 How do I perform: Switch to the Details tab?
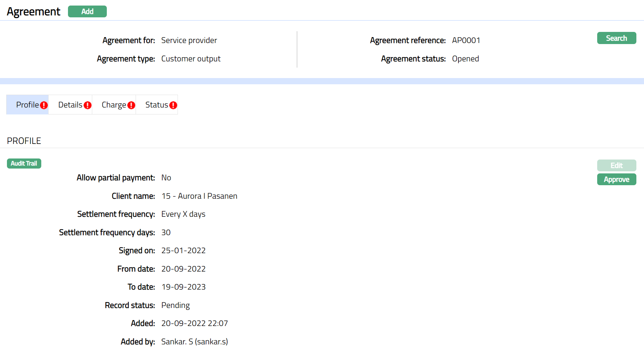pos(70,105)
